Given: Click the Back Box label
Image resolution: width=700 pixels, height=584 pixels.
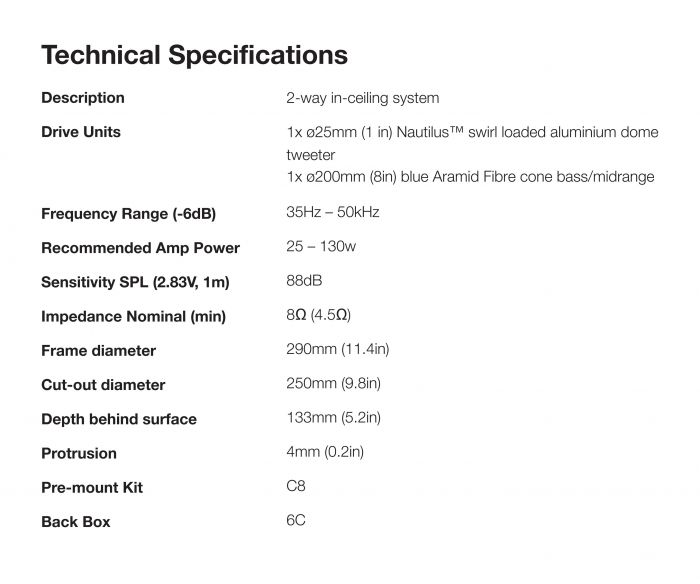Looking at the screenshot, I should click(76, 522).
